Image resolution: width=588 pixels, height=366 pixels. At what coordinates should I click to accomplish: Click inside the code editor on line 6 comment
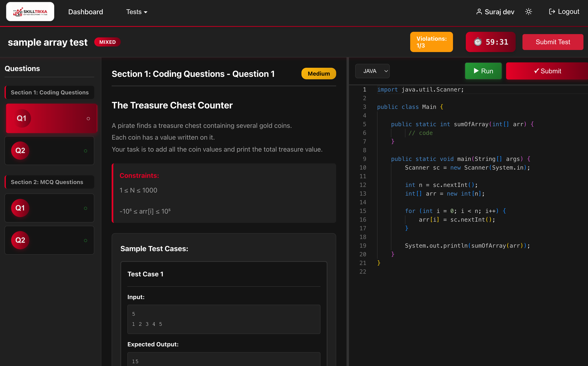(x=420, y=133)
